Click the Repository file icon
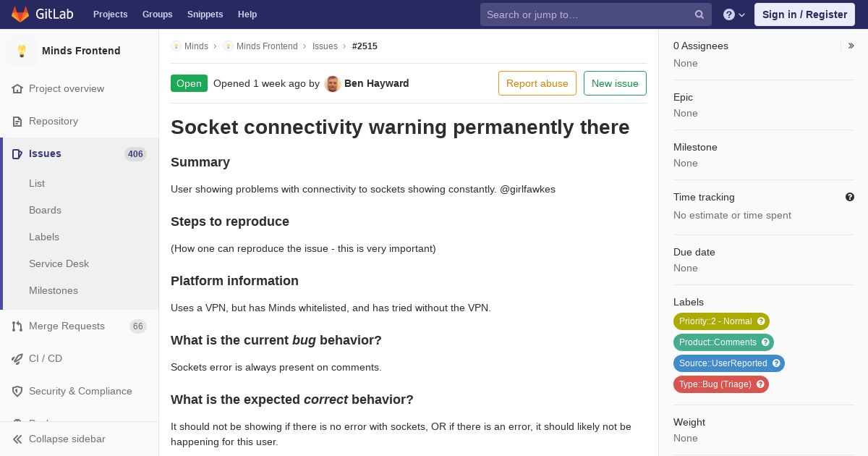The width and height of the screenshot is (868, 456). (17, 121)
